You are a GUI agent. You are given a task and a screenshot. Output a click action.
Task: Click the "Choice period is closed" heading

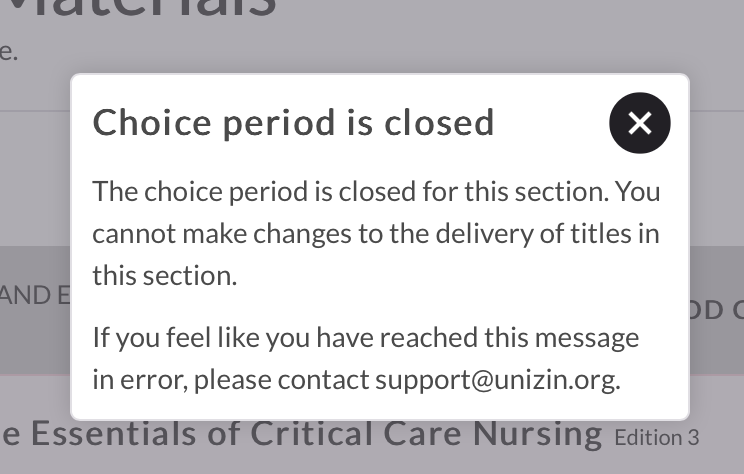(293, 123)
